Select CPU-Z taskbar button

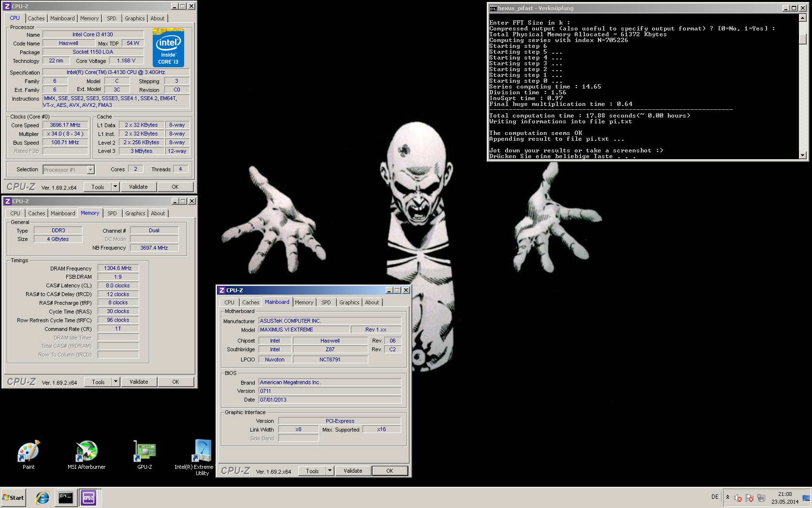click(x=88, y=497)
